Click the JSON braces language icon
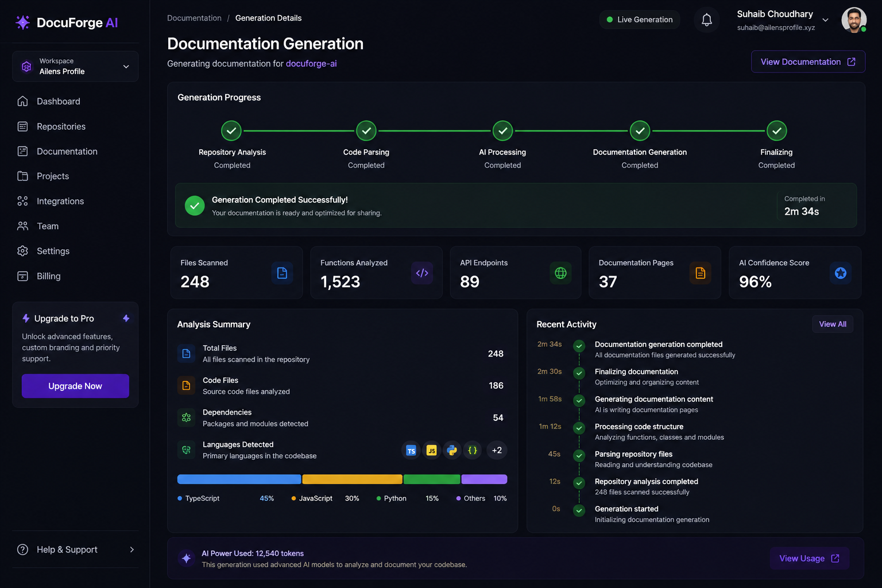 [x=473, y=450]
